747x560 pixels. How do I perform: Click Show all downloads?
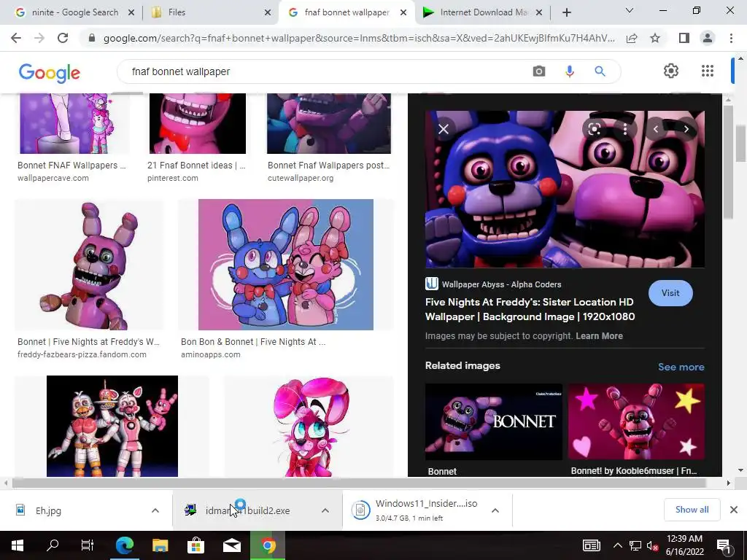tap(692, 510)
